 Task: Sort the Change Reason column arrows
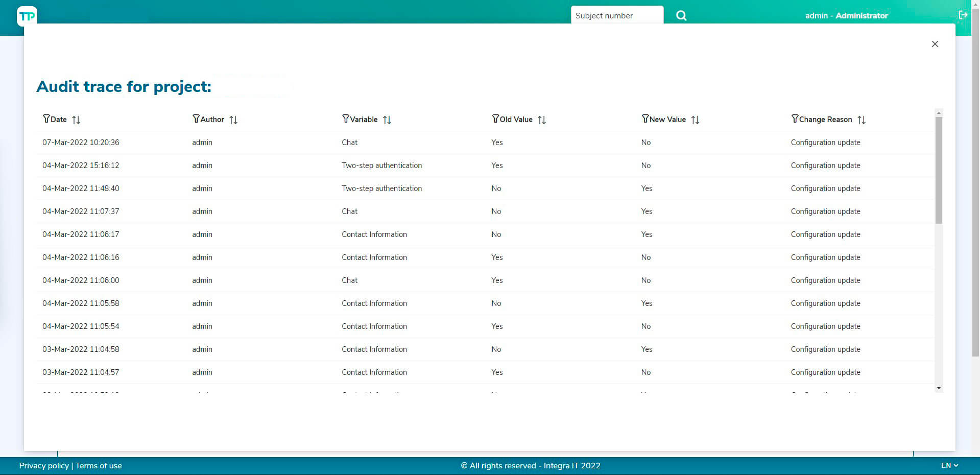point(862,120)
